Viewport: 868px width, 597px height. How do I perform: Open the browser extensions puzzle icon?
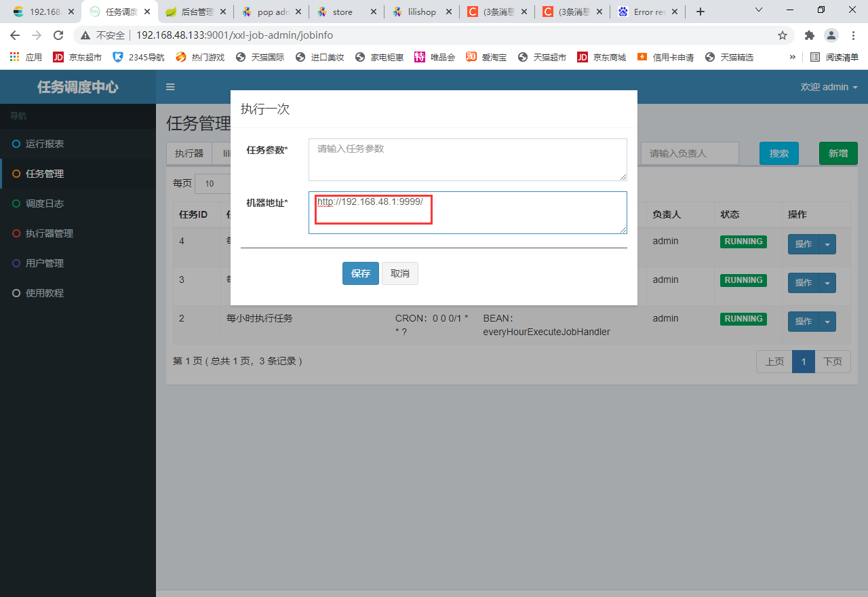tap(809, 35)
